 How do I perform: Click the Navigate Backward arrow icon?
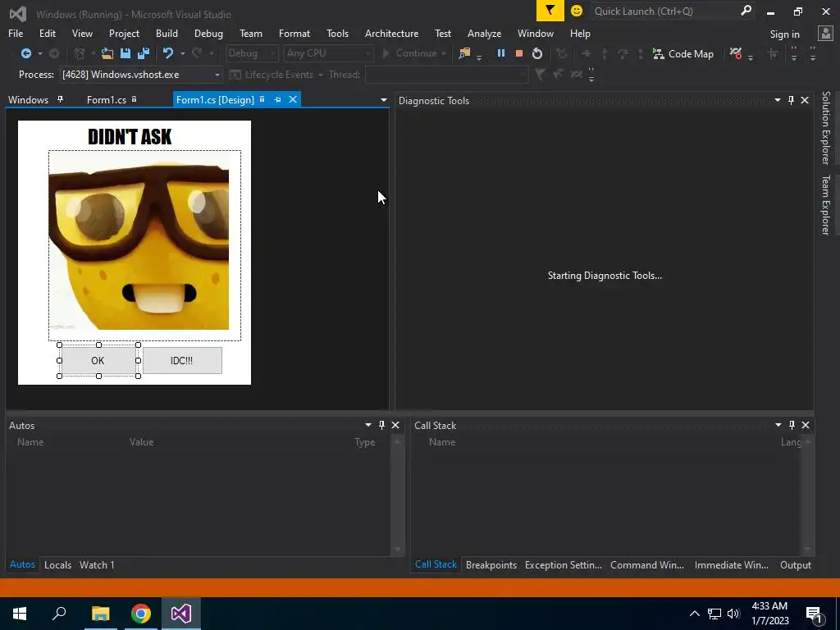tap(25, 53)
